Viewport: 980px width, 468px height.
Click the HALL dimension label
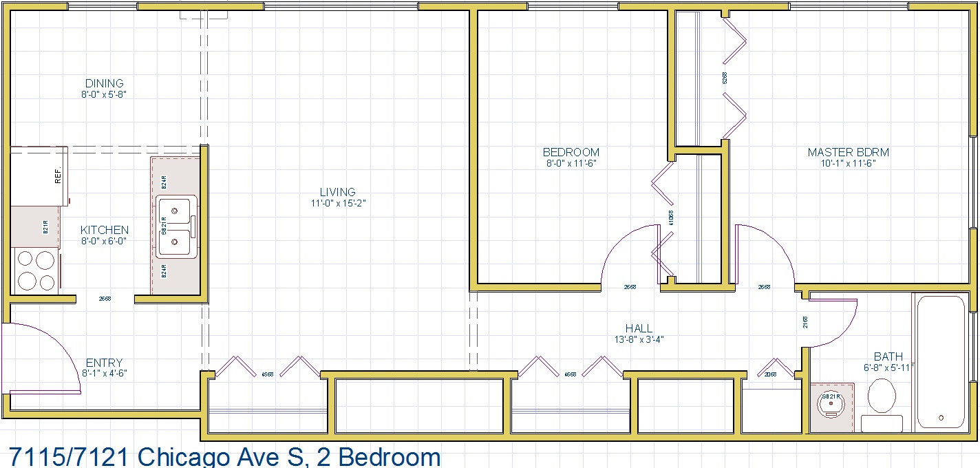click(x=639, y=334)
